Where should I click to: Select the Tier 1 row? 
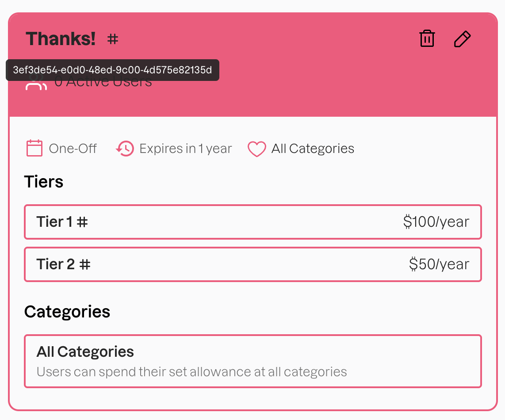[x=252, y=222]
